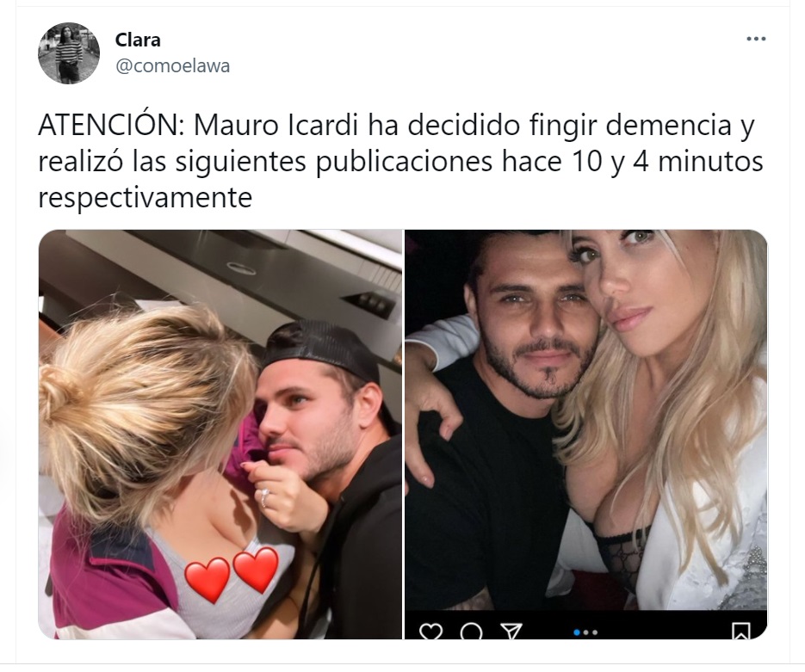
Task: Select the blue first carousel dot
Action: point(577,632)
